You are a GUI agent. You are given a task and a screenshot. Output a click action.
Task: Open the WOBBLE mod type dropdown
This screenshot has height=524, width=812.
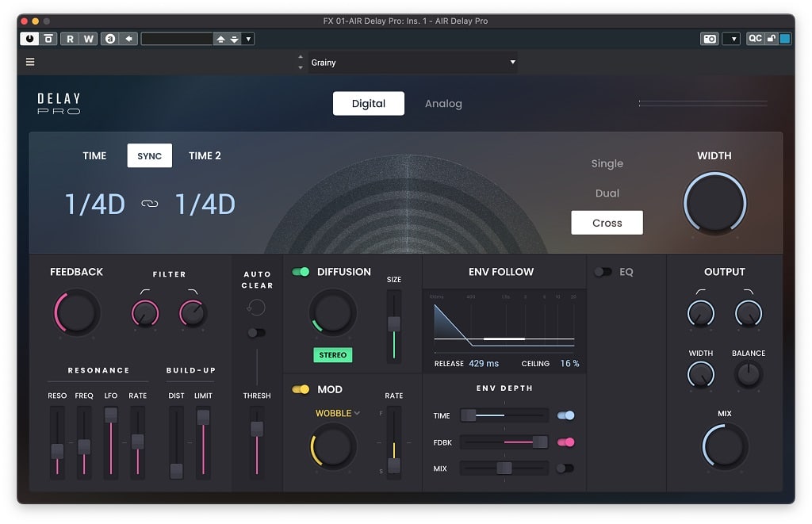click(338, 413)
